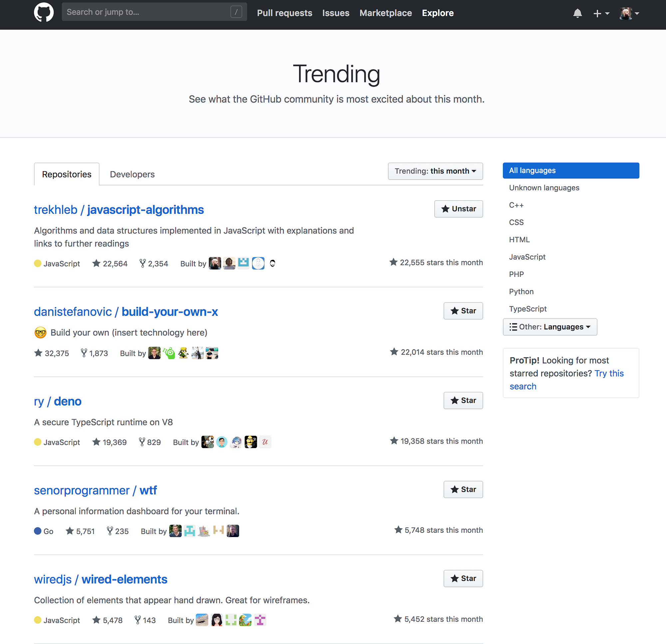Click "22,555 stars this month" text
Screen dimensions: 666x644
pos(436,263)
